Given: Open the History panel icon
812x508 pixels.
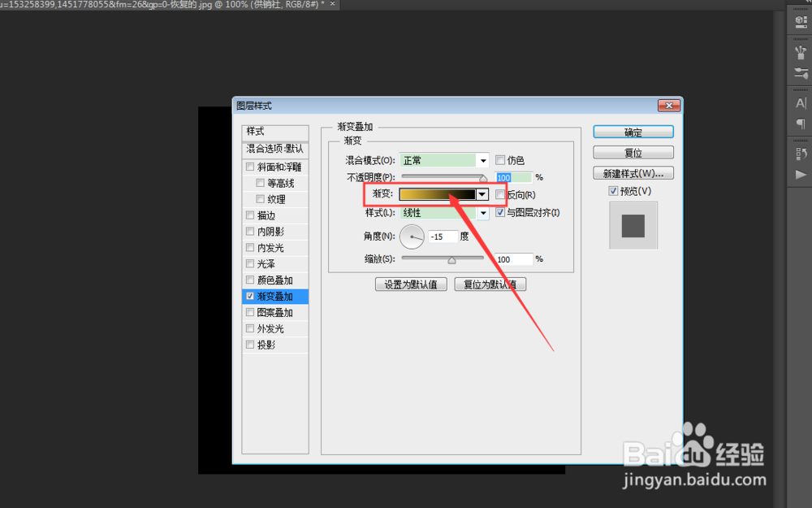Looking at the screenshot, I should [801, 154].
